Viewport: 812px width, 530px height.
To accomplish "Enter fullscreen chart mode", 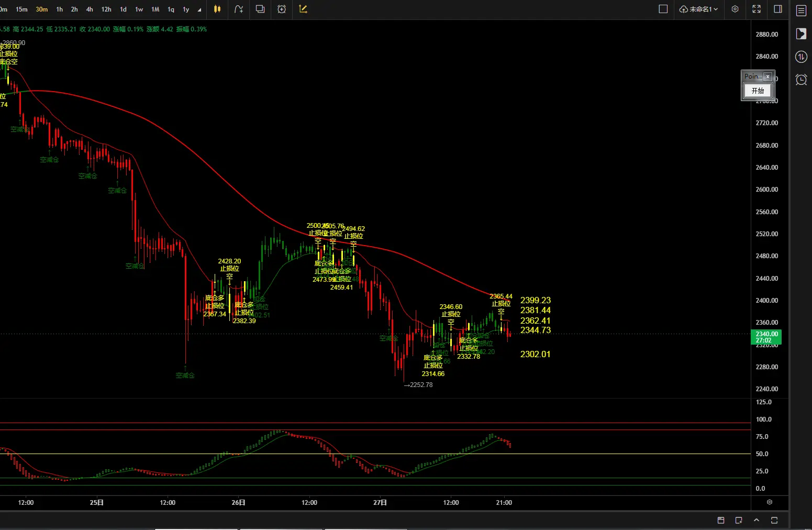I will pyautogui.click(x=757, y=9).
